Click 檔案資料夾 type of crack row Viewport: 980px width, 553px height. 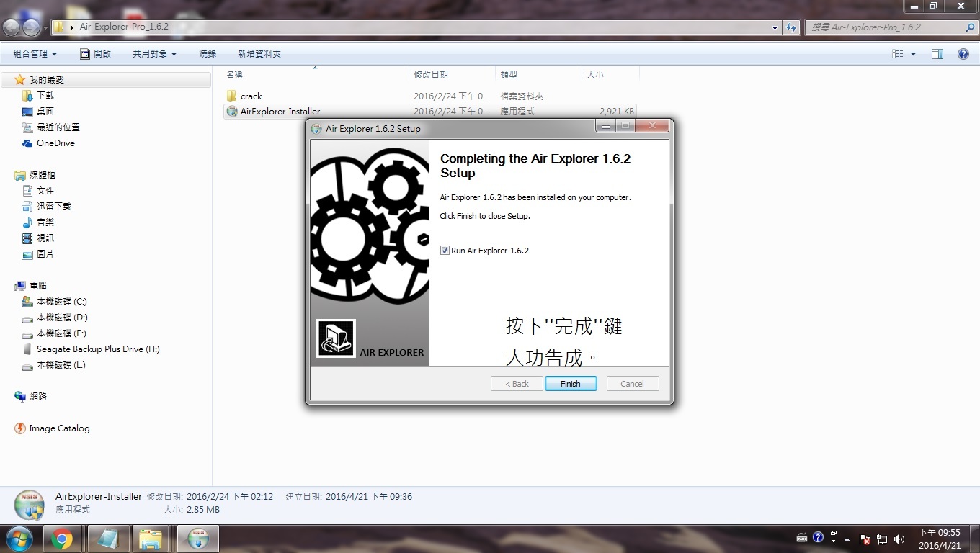pos(522,96)
